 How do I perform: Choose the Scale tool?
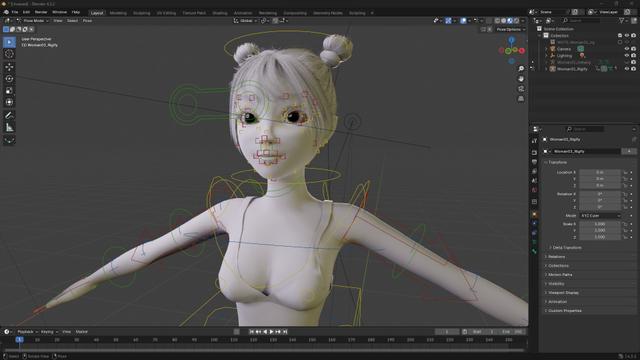pos(9,91)
